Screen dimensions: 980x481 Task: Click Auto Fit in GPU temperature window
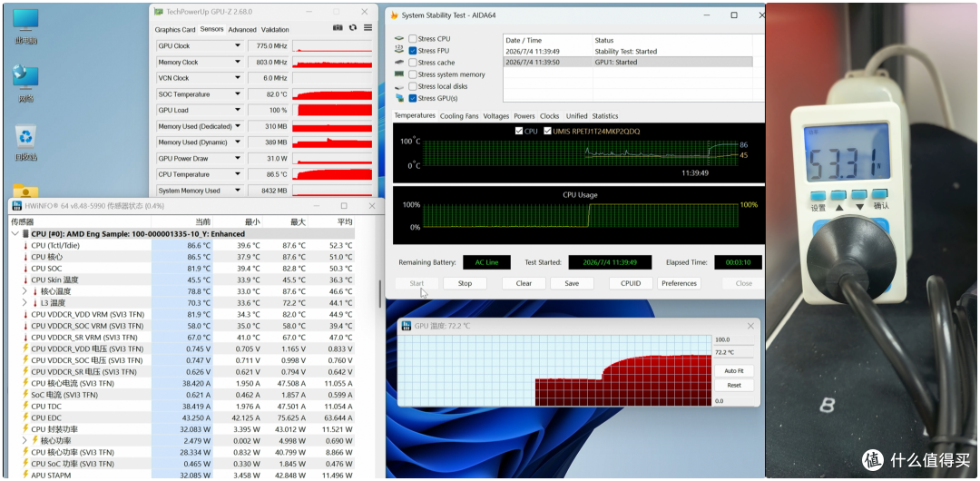pos(734,371)
